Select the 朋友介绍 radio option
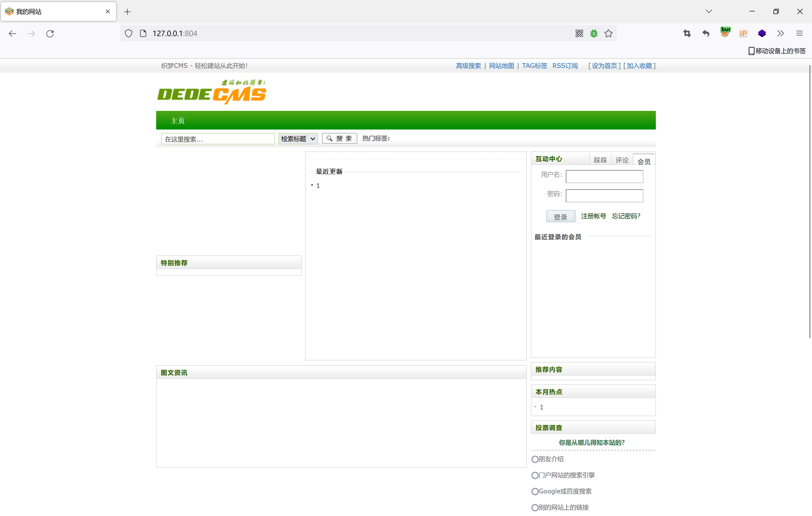Viewport: 812px width, 516px height. pyautogui.click(x=535, y=459)
